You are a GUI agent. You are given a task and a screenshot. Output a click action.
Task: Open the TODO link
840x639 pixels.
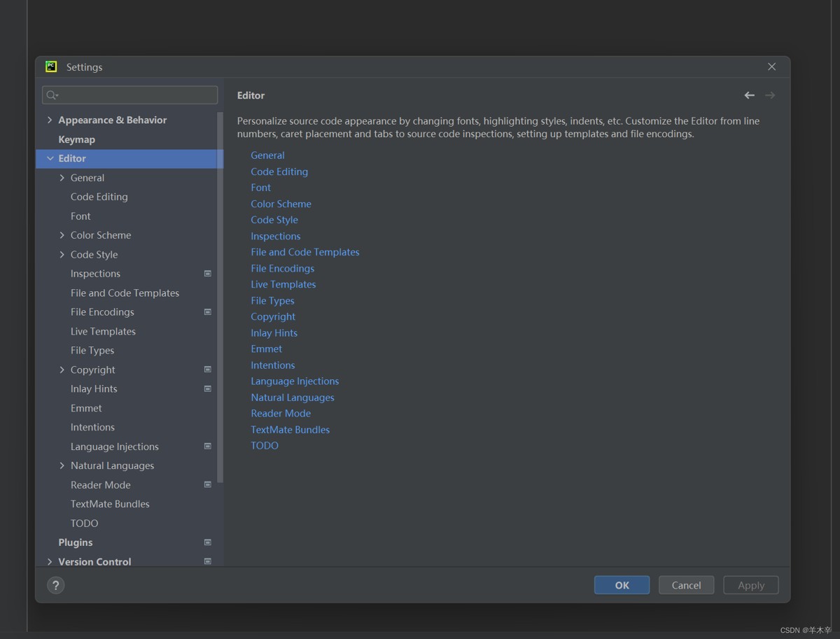(265, 445)
